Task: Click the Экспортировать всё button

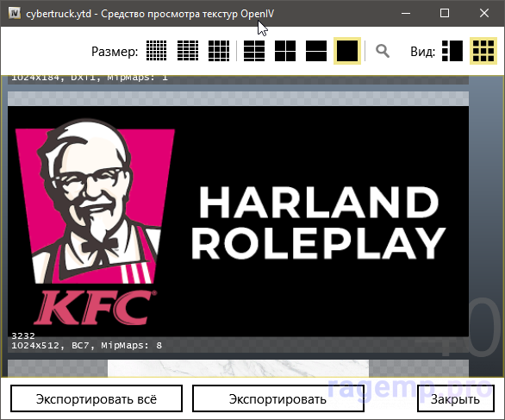Action: [97, 398]
